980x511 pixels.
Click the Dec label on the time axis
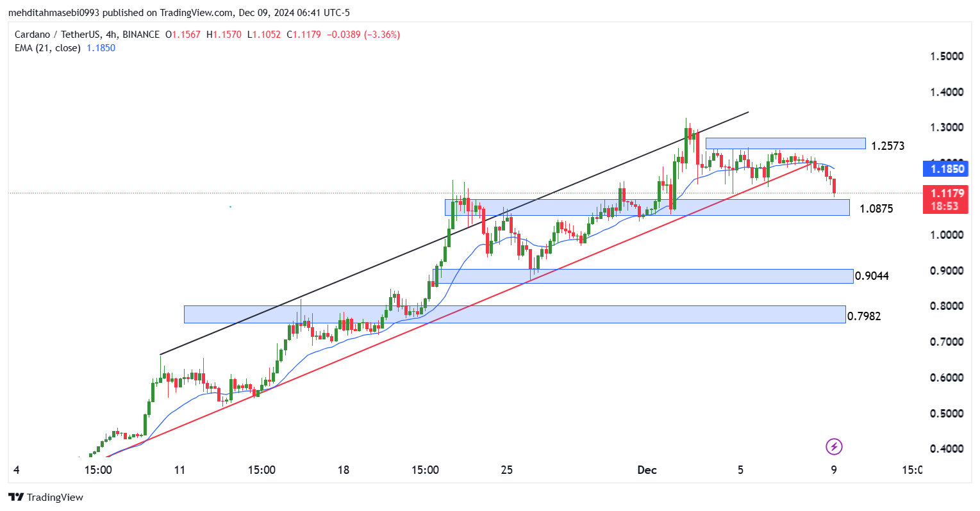(x=647, y=470)
